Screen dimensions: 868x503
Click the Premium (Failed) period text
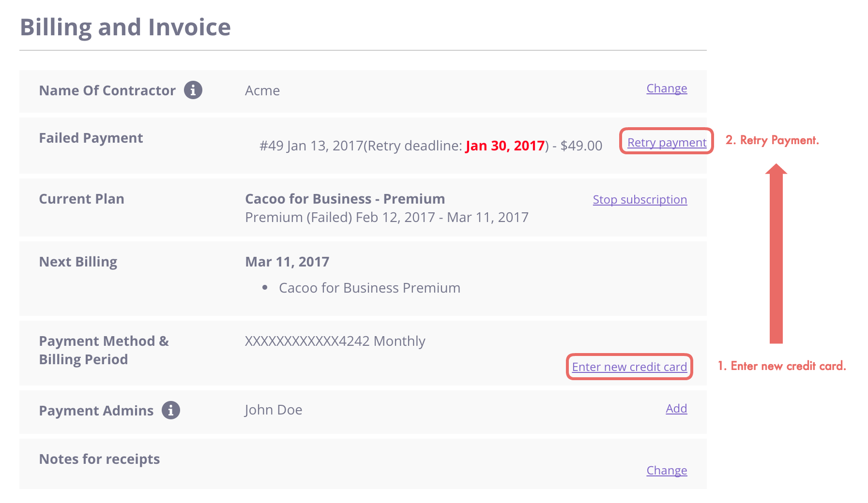coord(387,217)
